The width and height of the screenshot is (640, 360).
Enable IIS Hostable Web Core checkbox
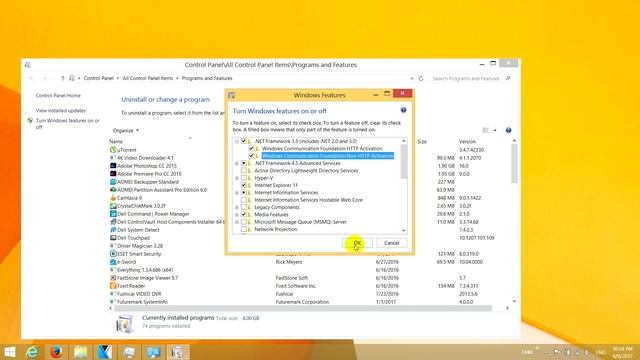click(244, 200)
